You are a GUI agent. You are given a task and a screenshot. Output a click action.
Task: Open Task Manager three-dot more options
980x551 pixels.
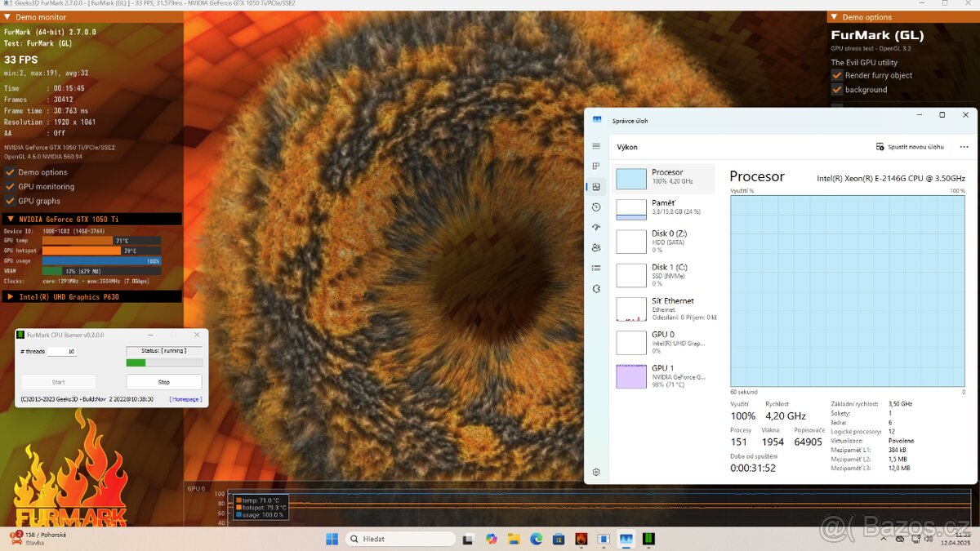tap(964, 147)
